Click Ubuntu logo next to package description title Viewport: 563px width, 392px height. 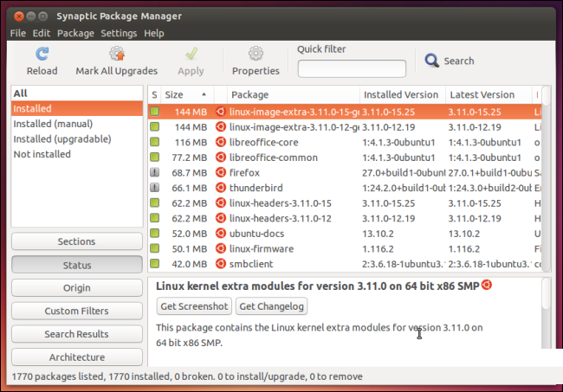coord(487,286)
